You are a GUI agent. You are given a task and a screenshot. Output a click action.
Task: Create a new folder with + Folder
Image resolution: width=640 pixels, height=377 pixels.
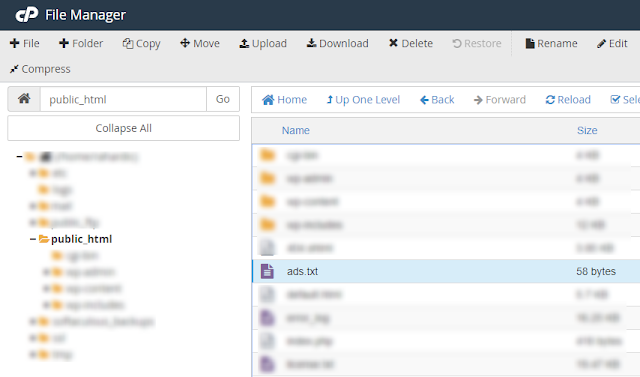tap(81, 43)
